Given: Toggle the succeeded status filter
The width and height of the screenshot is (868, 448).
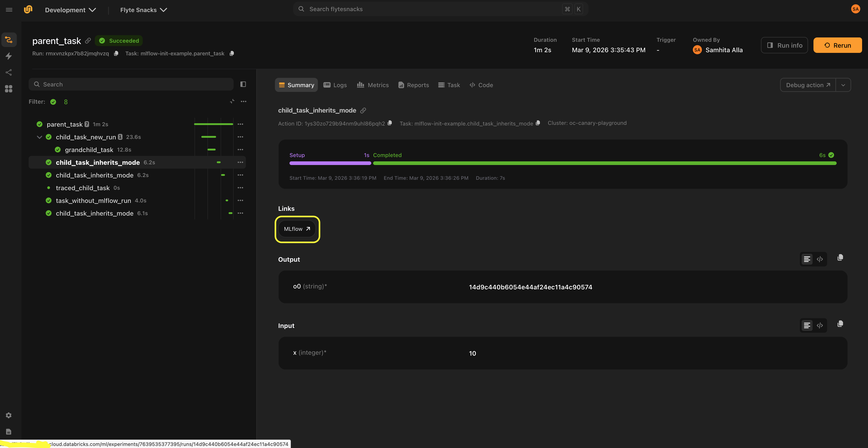Looking at the screenshot, I should [53, 102].
